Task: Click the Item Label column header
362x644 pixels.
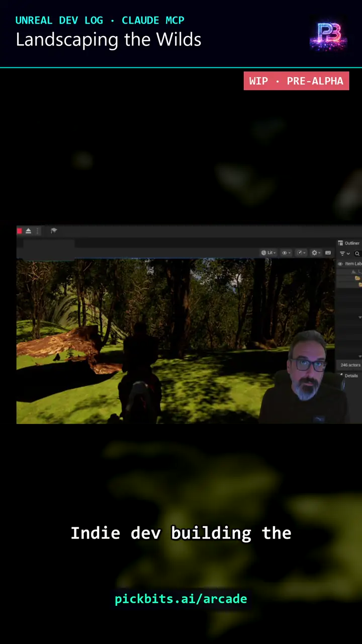Action: 353,264
